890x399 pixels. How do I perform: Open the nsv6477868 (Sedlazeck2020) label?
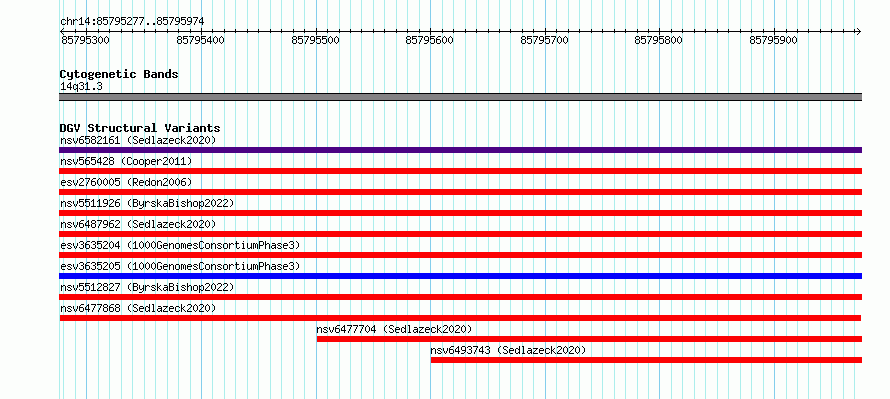tap(138, 308)
